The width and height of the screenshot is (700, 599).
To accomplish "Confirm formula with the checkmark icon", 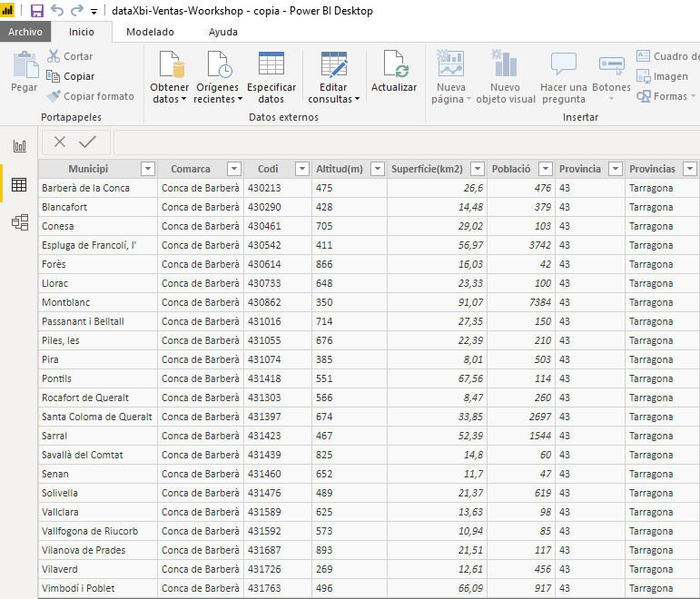I will click(x=87, y=142).
